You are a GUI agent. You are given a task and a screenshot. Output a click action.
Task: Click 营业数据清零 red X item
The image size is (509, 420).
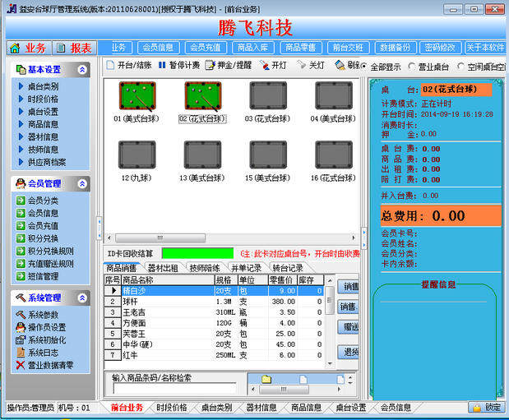44,366
